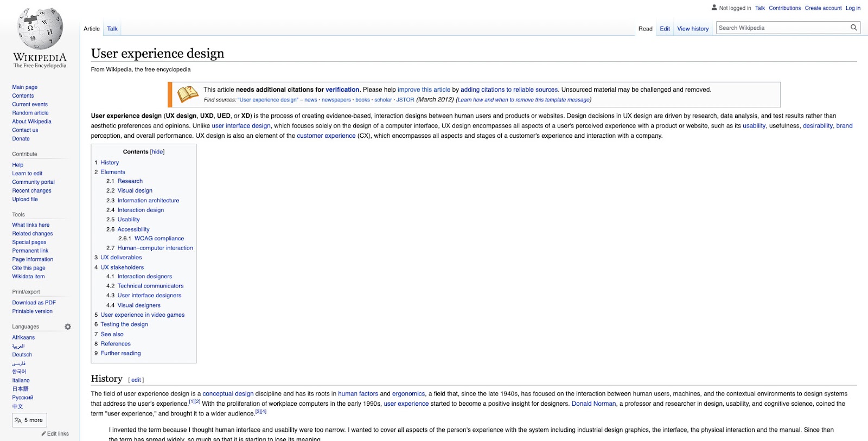
Task: Open Cite this page link
Action: (29, 268)
